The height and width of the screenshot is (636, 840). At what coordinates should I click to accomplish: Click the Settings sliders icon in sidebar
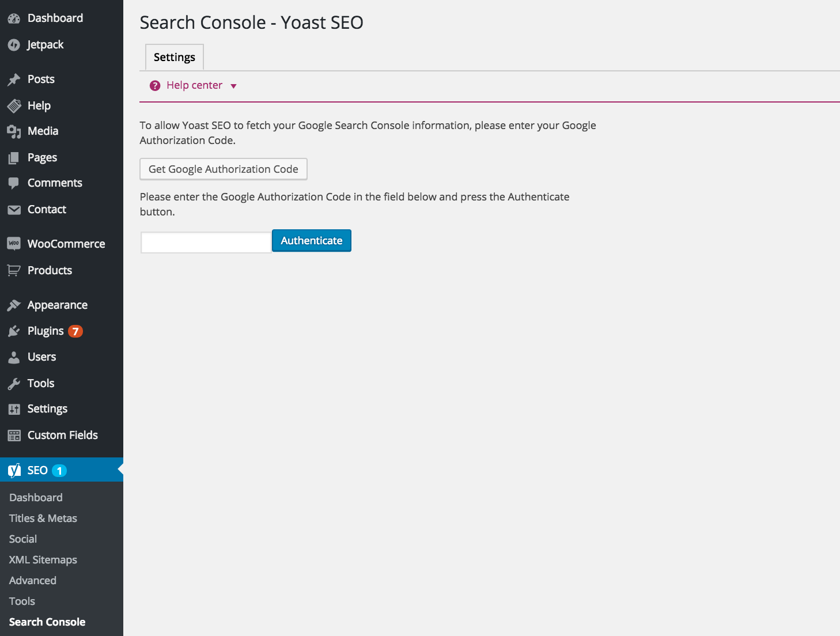click(14, 409)
